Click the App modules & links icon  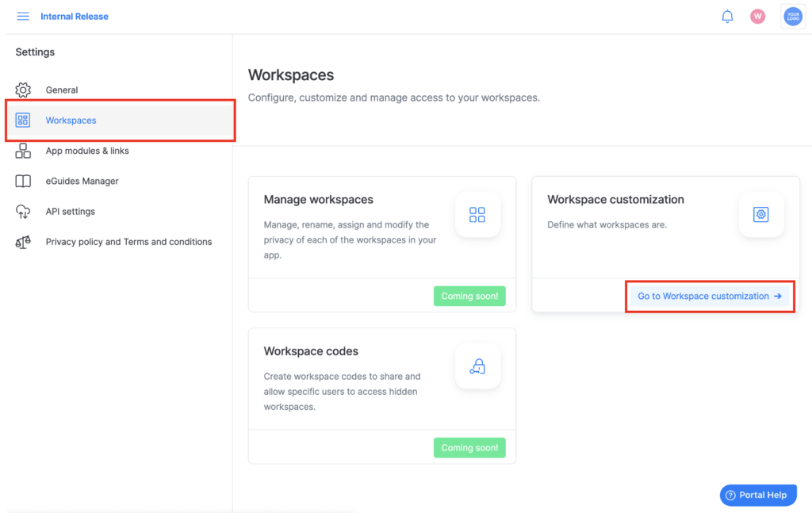23,151
